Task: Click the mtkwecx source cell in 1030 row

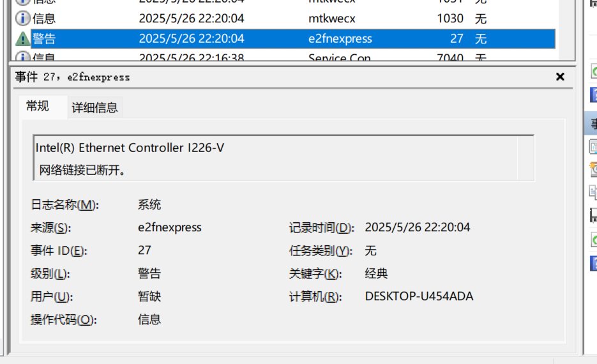Action: (331, 19)
